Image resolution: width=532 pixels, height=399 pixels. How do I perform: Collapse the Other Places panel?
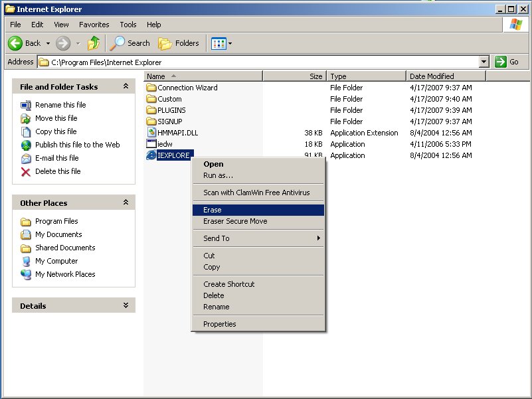126,202
